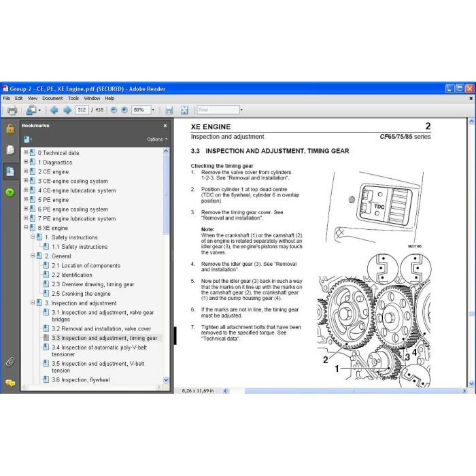476x476 pixels.
Task: Go to previous page arrow
Action: pyautogui.click(x=54, y=110)
